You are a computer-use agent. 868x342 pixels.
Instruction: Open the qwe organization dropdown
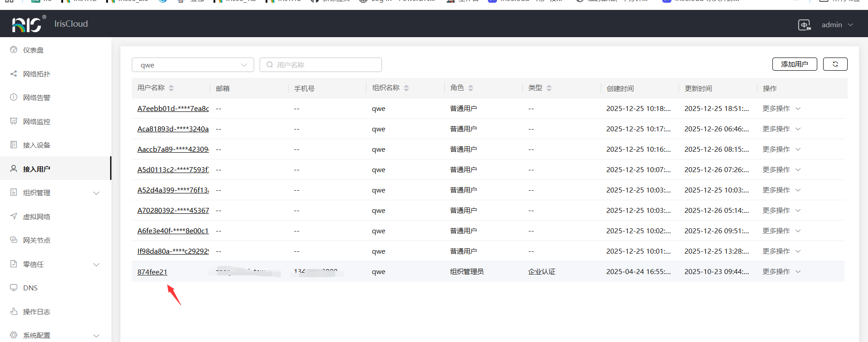[x=193, y=65]
